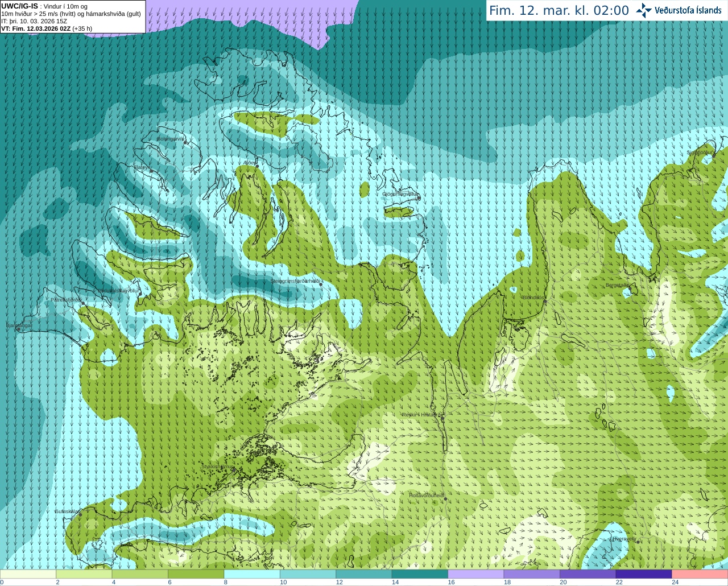Select the 4–6 m/s green legend swatch

pos(140,574)
